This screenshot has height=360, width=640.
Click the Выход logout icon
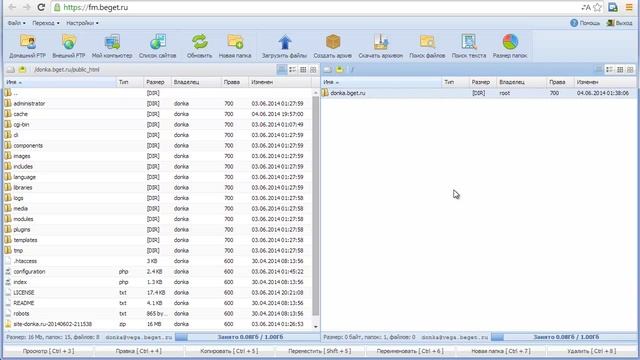pos(611,23)
